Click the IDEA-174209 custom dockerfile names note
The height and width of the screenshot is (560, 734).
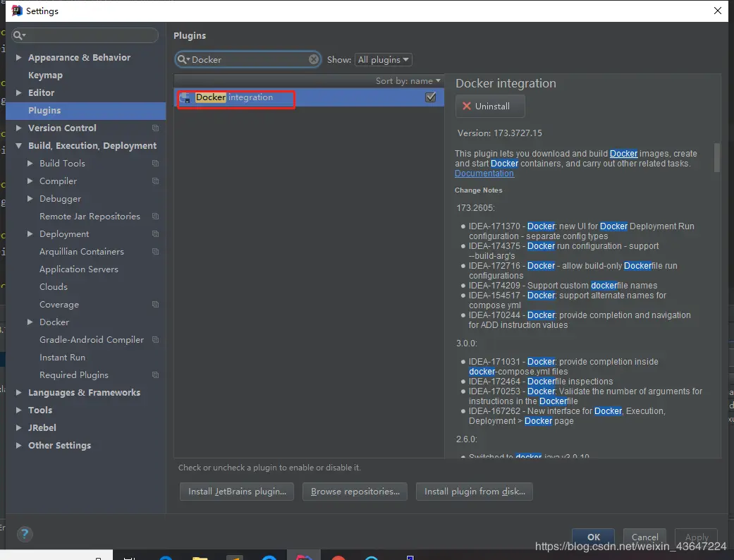(563, 286)
